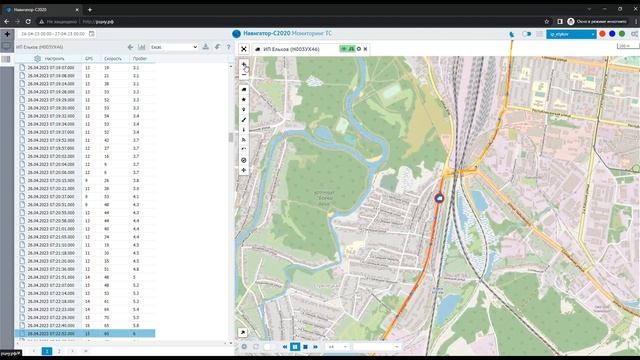
Task: Select the signal feed tool in map toolbar
Action: click(x=244, y=140)
